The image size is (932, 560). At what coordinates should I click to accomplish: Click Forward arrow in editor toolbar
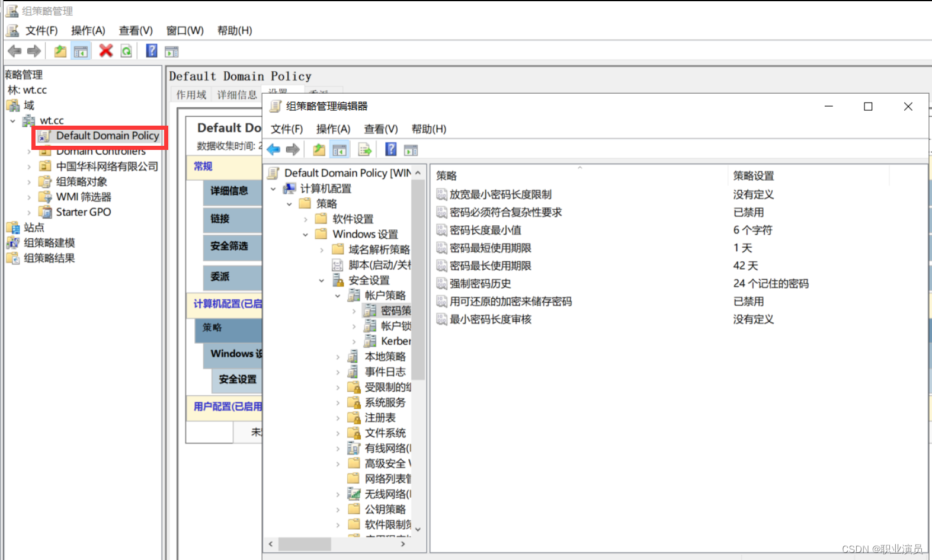pyautogui.click(x=293, y=149)
